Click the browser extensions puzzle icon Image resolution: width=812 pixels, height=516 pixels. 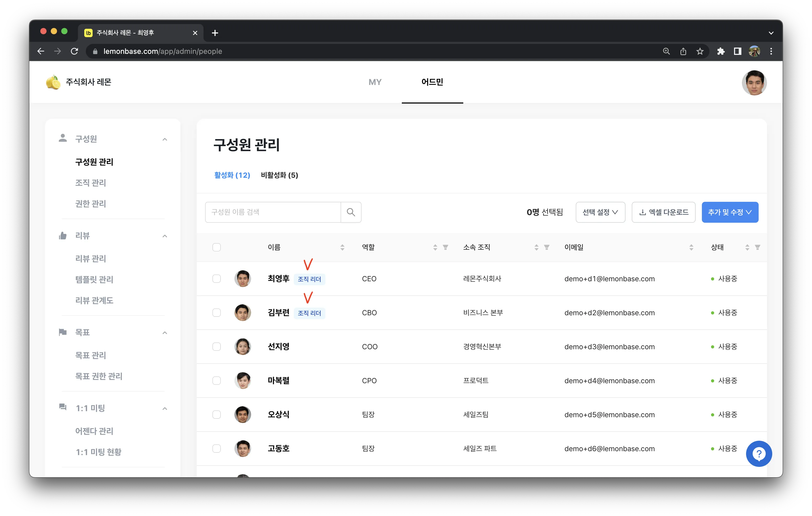(721, 51)
